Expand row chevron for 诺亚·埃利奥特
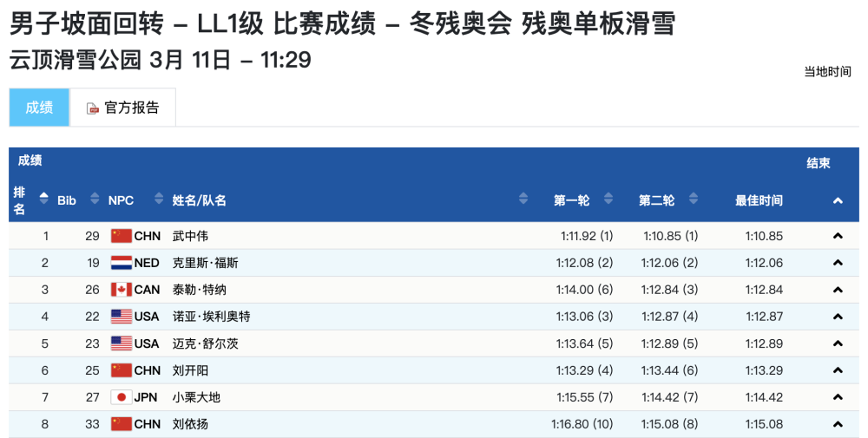 click(x=838, y=317)
